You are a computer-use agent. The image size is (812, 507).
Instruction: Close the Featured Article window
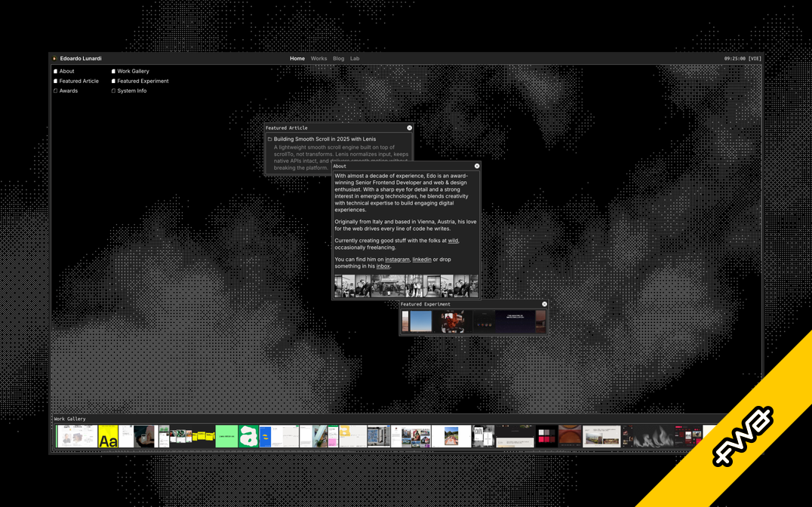tap(410, 128)
